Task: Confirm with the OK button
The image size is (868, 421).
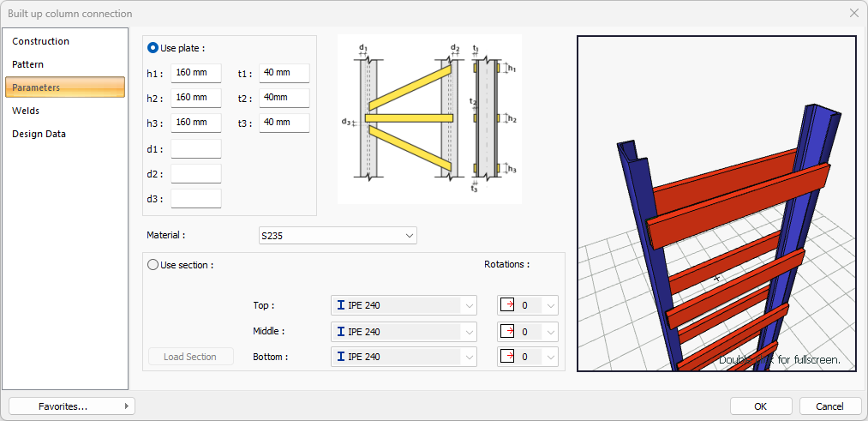Action: click(x=760, y=406)
